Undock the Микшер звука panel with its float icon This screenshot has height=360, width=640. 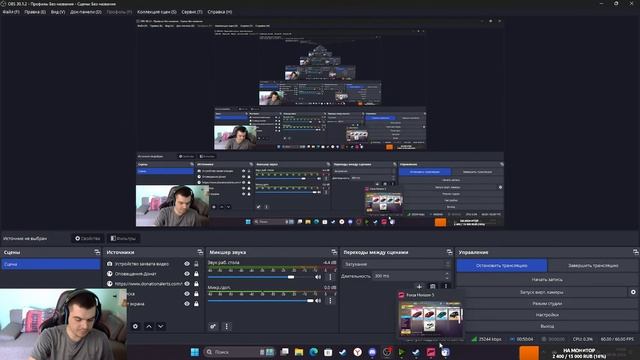point(334,252)
